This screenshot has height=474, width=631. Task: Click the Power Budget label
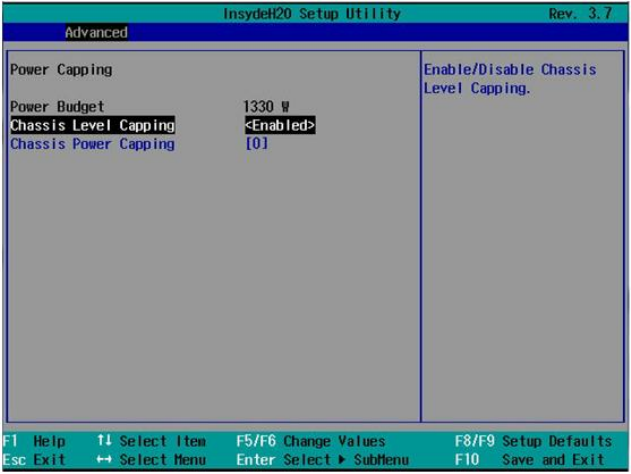[x=57, y=107]
